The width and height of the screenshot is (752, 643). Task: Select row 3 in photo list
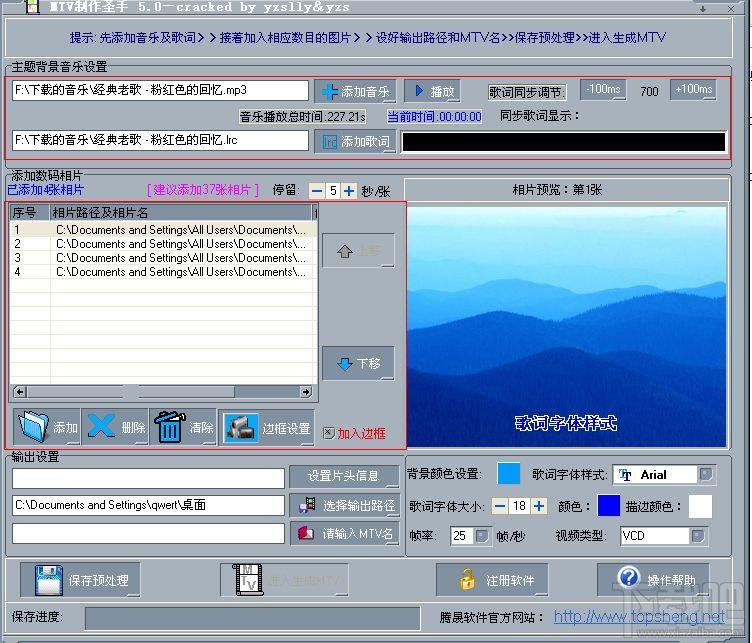[163, 258]
